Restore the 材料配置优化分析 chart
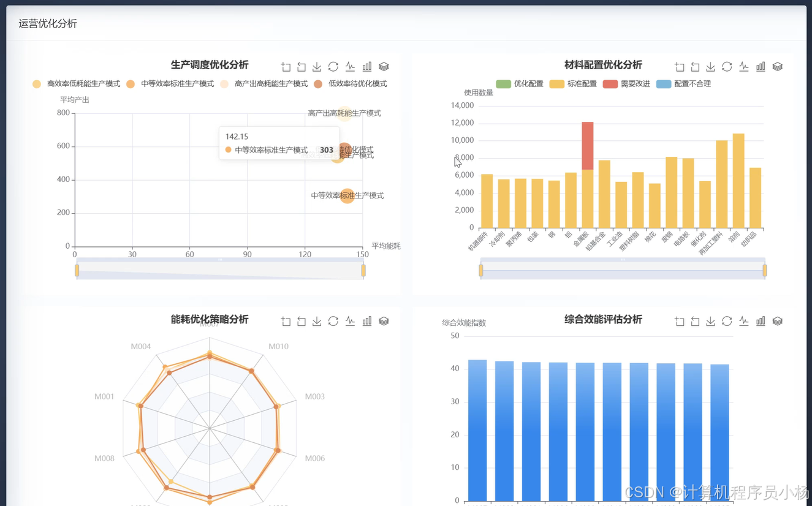The width and height of the screenshot is (812, 506). (x=727, y=67)
